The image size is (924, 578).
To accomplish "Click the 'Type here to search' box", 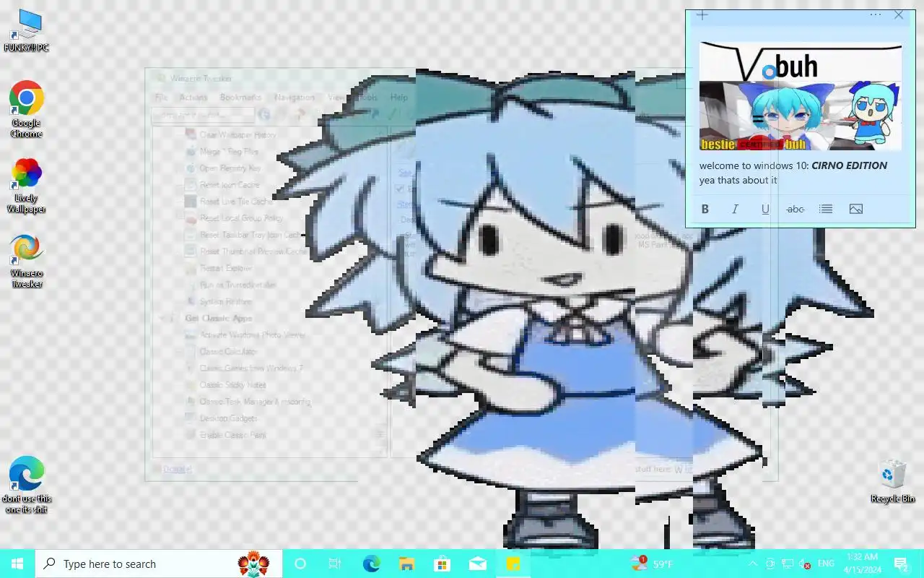I will (159, 564).
